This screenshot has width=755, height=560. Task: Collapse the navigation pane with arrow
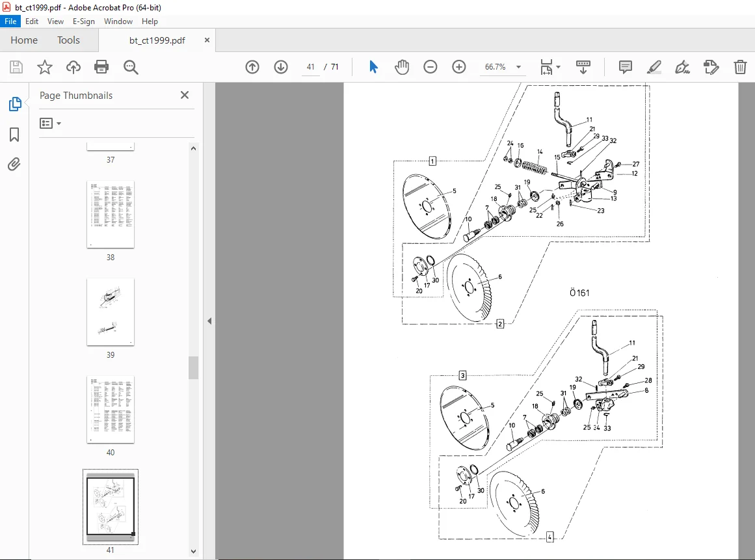[209, 321]
